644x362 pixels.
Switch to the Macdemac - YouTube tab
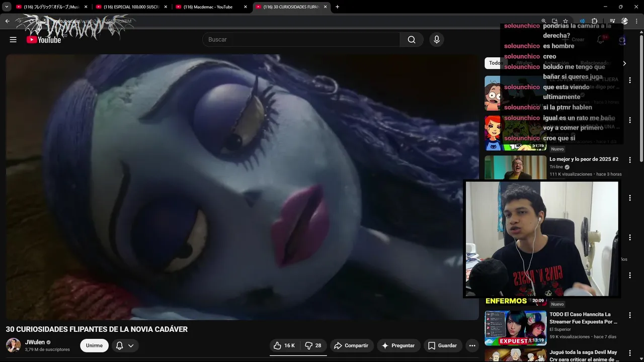(x=207, y=7)
